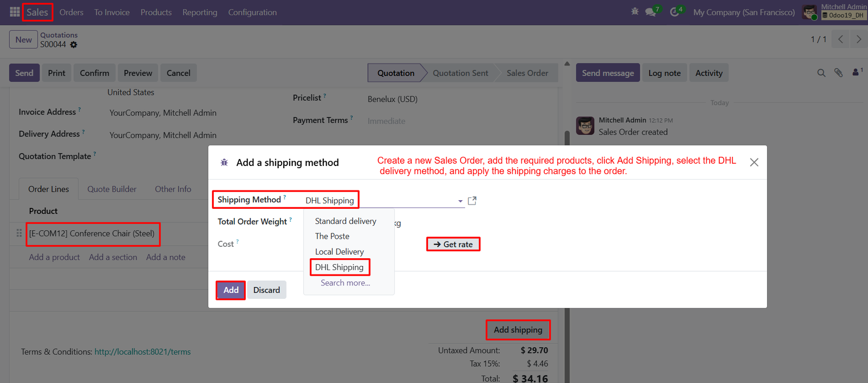The image size is (868, 383).
Task: Click Log note in the chatter
Action: (x=665, y=73)
